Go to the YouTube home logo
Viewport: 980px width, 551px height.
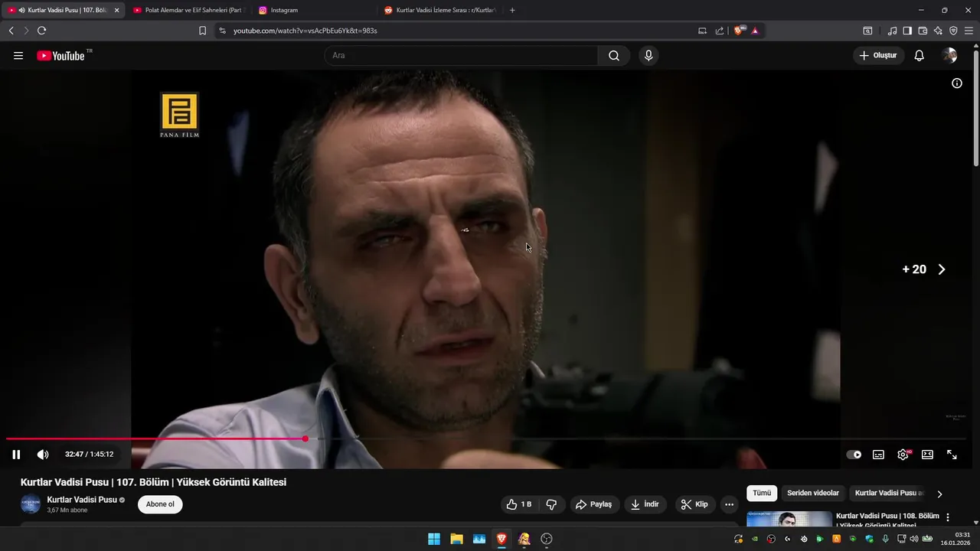[60, 56]
